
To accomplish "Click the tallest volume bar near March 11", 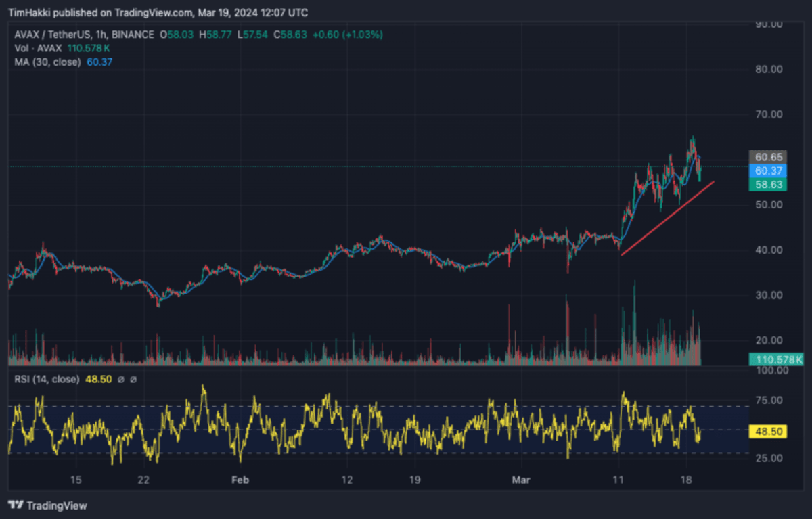I will (634, 323).
